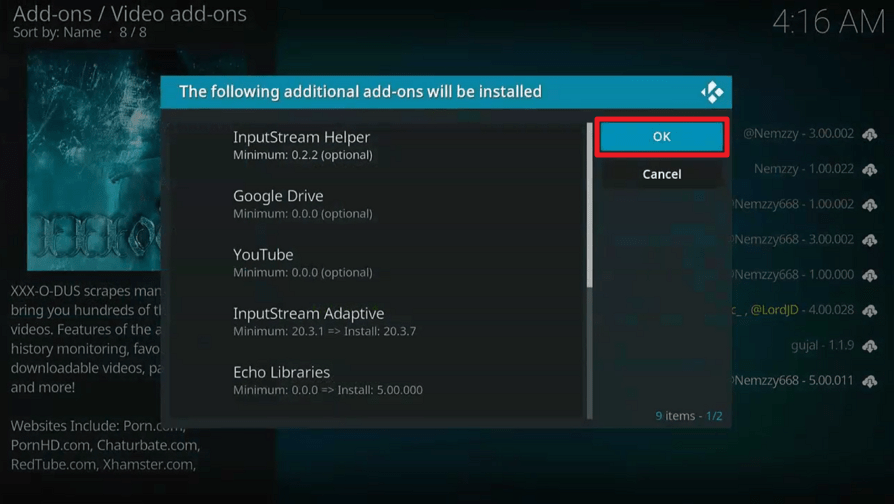Viewport: 894px width, 504px height.
Task: Click cloud icon beside @LordJD 4.00.028
Action: pyautogui.click(x=869, y=311)
